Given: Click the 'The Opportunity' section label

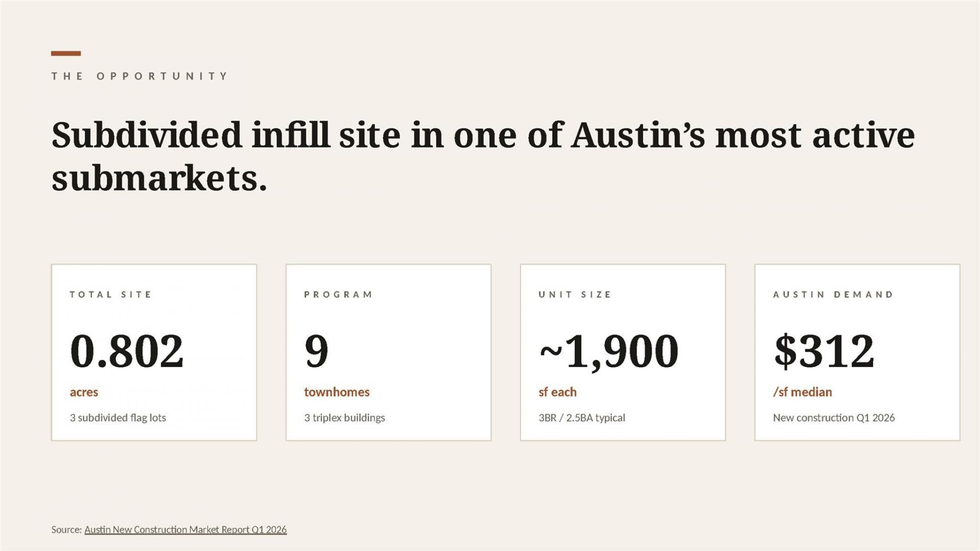Looking at the screenshot, I should coord(140,76).
